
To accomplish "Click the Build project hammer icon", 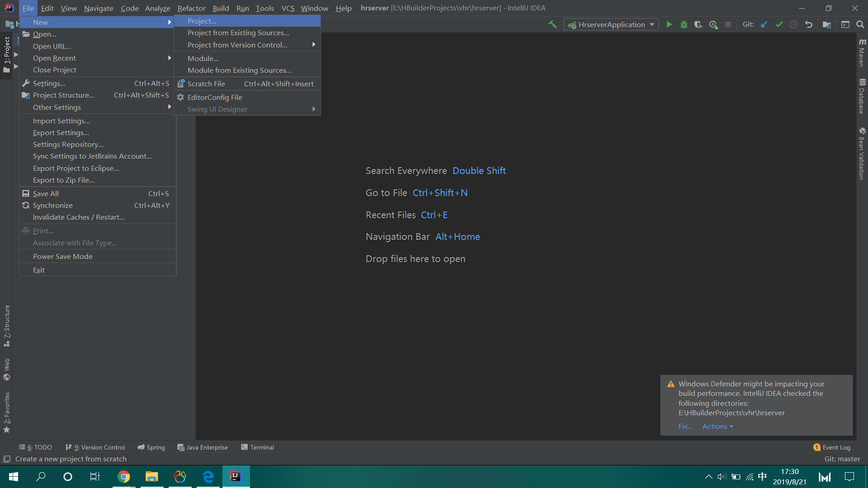I will coord(552,24).
